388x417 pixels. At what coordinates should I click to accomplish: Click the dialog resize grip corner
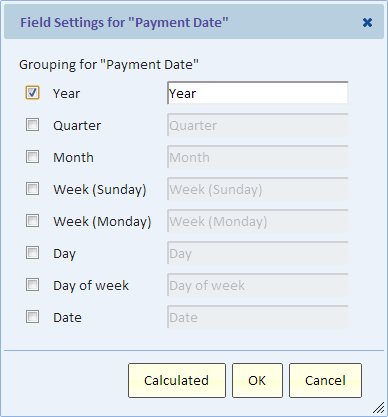tap(378, 407)
